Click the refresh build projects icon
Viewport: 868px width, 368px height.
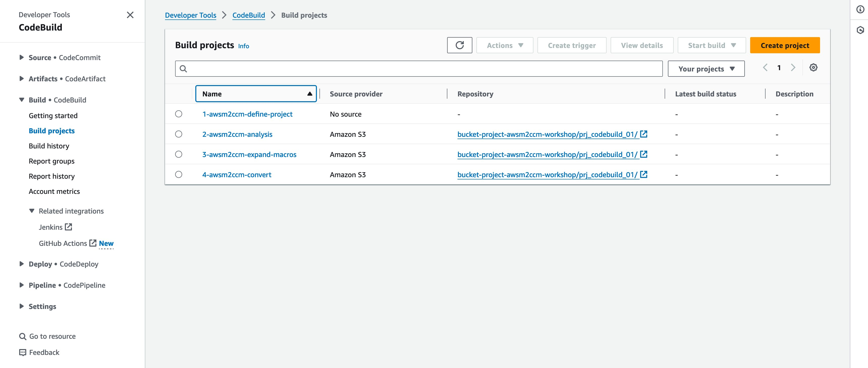click(459, 45)
